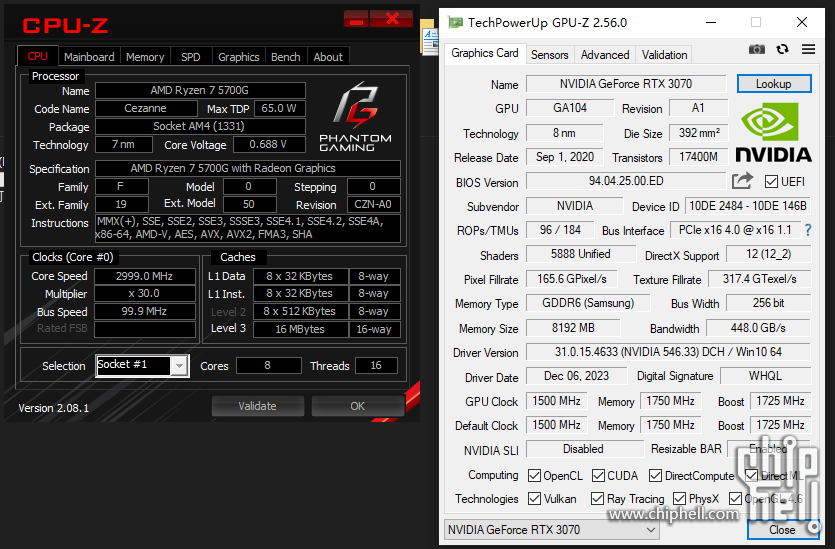
Task: Toggle the Ray Tracing checkbox
Action: tap(597, 498)
